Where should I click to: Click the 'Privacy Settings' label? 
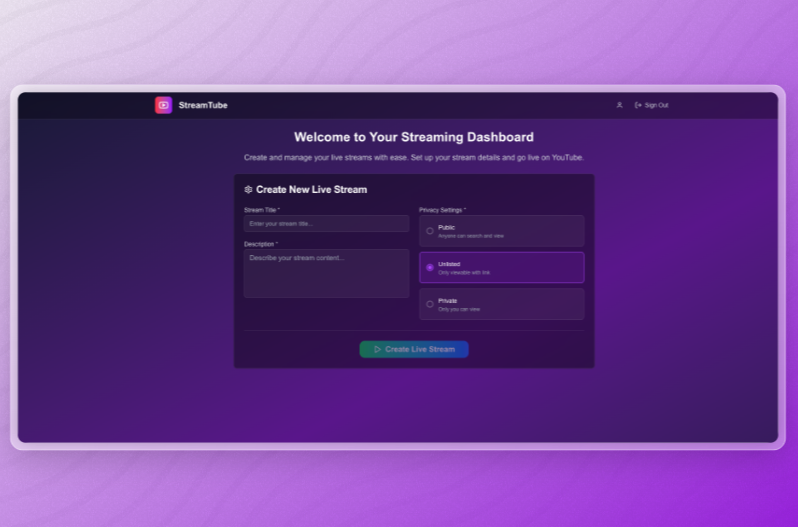(x=442, y=210)
